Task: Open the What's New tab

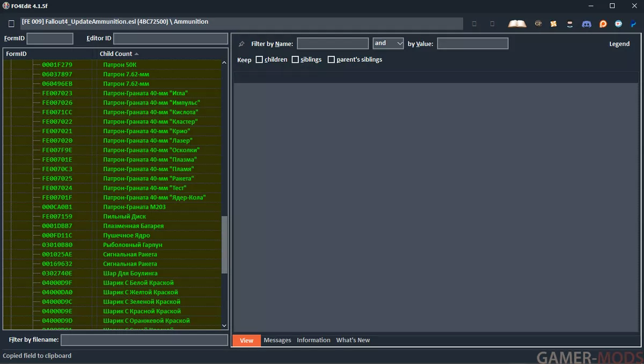Action: point(353,340)
